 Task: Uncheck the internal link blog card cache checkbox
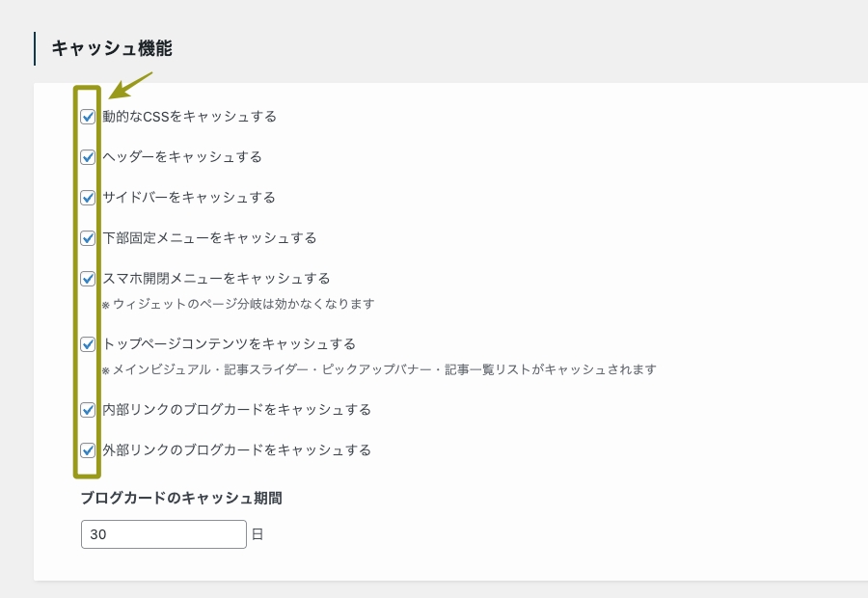[x=88, y=409]
